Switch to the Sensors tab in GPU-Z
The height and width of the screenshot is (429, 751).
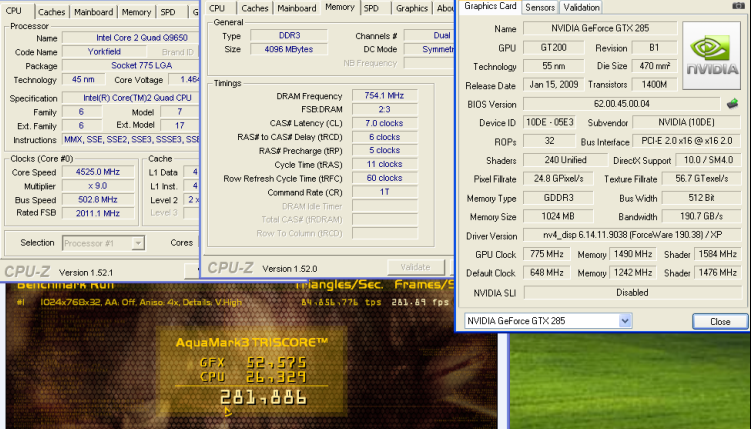[540, 7]
